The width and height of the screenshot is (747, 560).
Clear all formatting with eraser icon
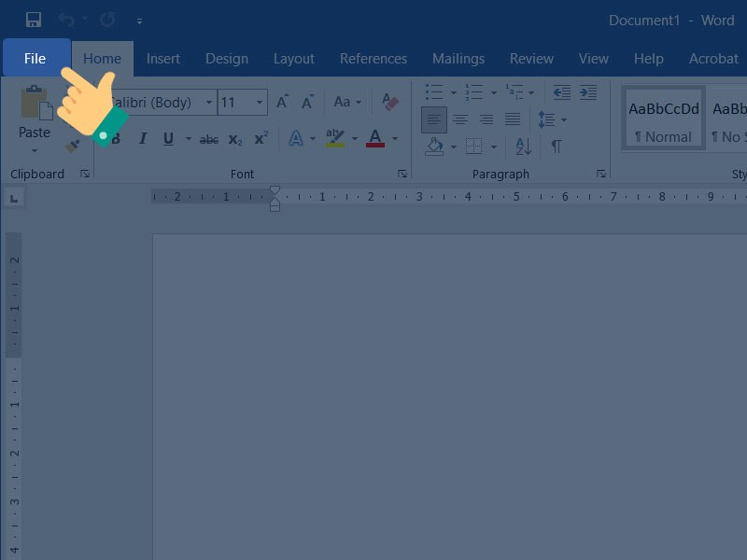point(389,102)
